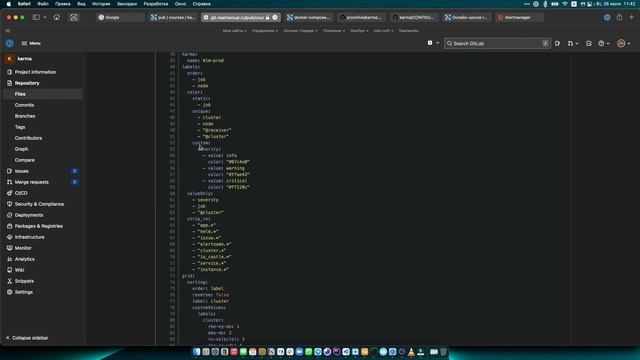Screen dimensions: 640x360
Task: Click the "@receiver" line in the code
Action: [x=217, y=130]
